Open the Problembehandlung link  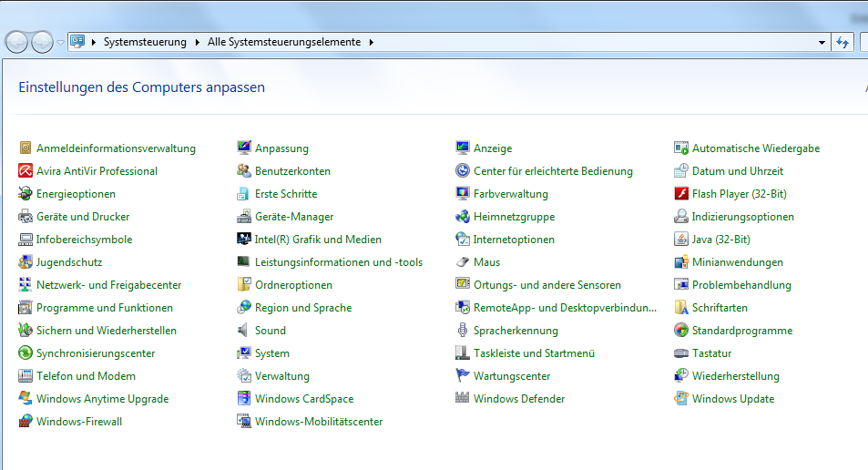741,284
